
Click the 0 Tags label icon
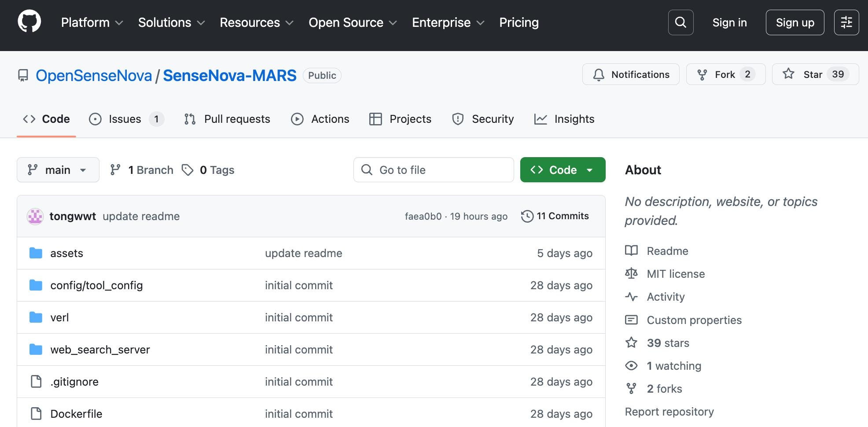pyautogui.click(x=188, y=170)
